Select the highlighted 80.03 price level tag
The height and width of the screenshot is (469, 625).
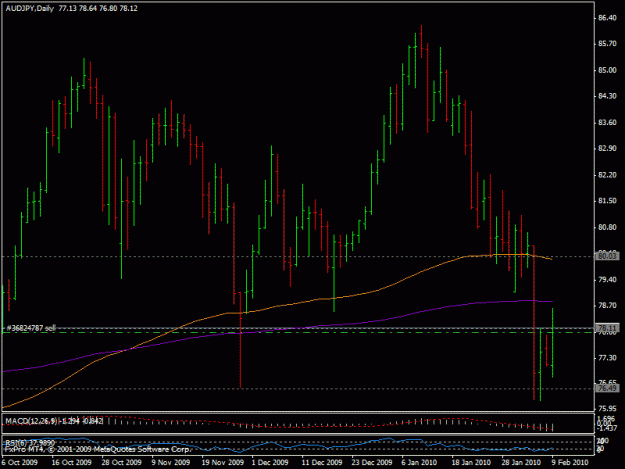[607, 256]
